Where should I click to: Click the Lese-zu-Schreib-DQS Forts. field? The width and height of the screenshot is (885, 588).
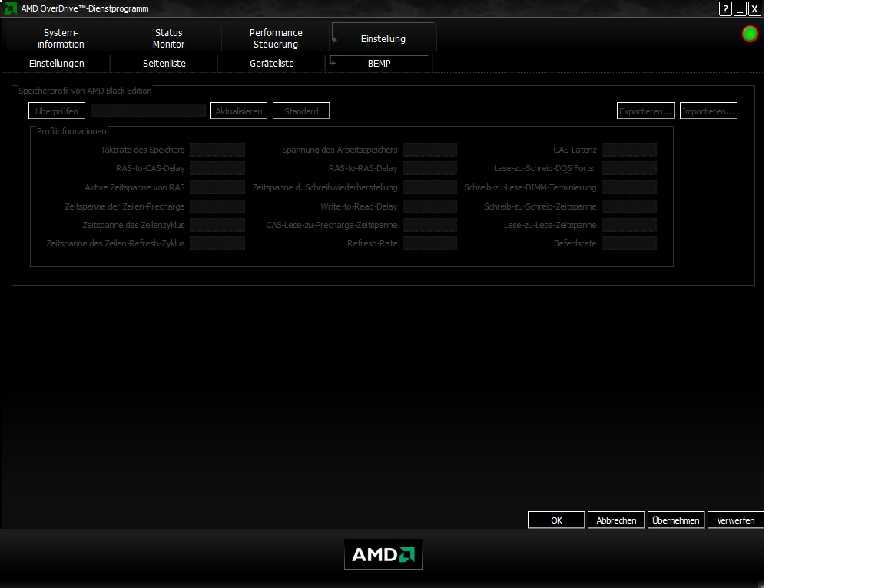click(628, 168)
